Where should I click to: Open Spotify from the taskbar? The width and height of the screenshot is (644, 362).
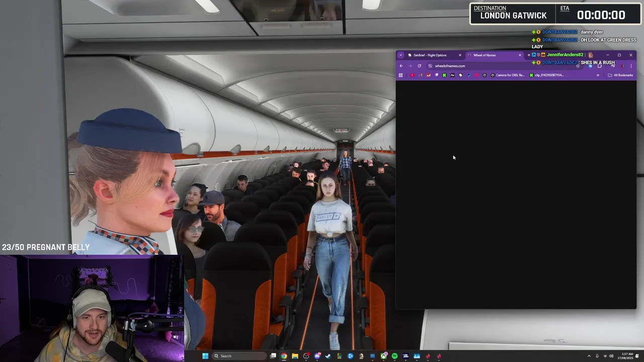394,356
